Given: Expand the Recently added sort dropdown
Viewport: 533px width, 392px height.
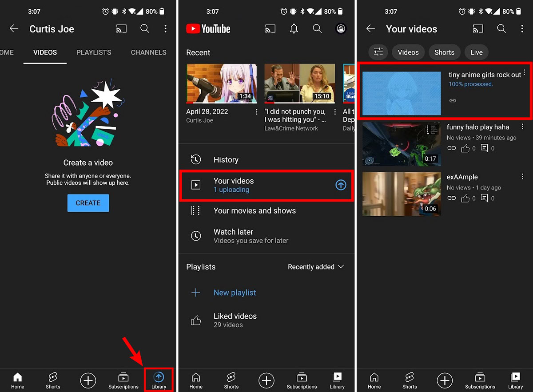Looking at the screenshot, I should click(x=316, y=267).
